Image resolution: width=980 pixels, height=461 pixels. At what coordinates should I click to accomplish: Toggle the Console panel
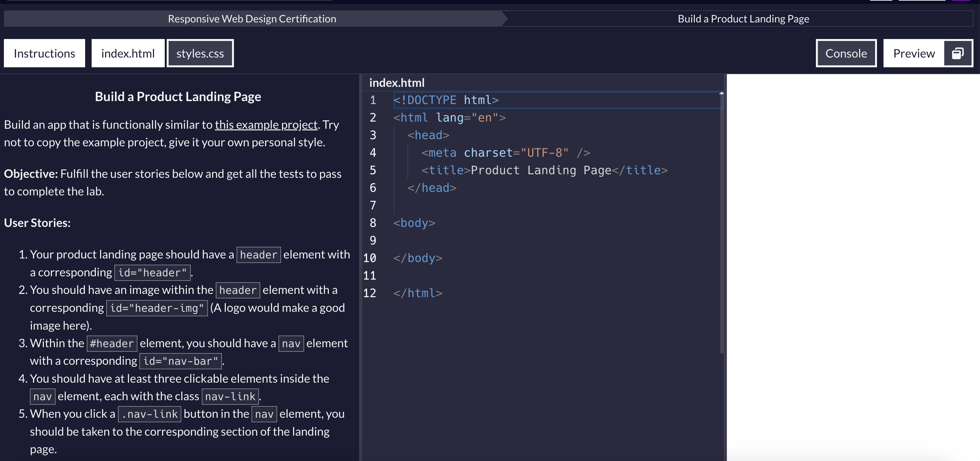click(x=846, y=53)
